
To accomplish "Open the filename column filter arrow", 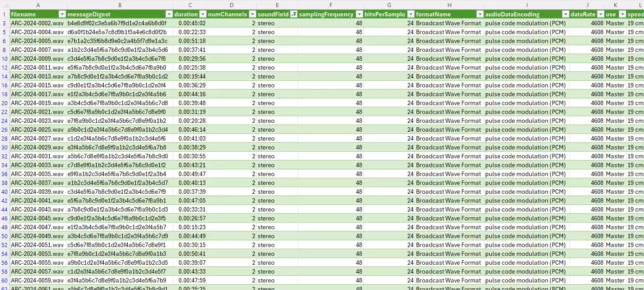I will click(62, 14).
